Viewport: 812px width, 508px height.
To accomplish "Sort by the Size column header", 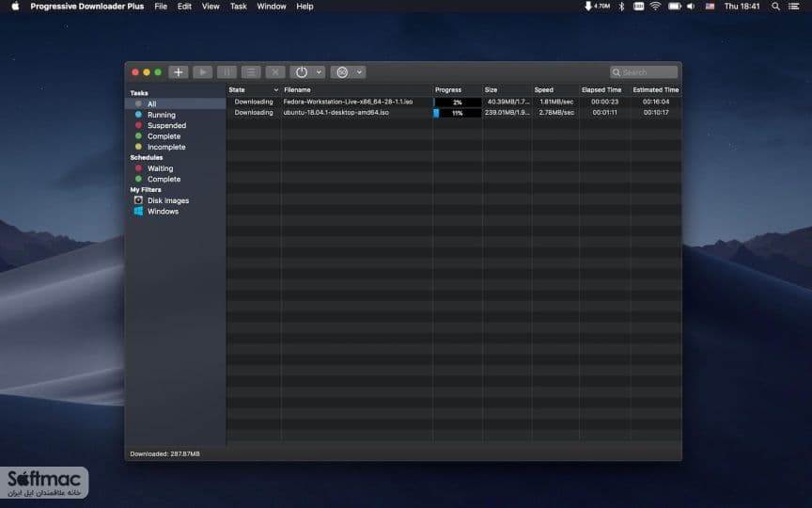I will tap(507, 89).
